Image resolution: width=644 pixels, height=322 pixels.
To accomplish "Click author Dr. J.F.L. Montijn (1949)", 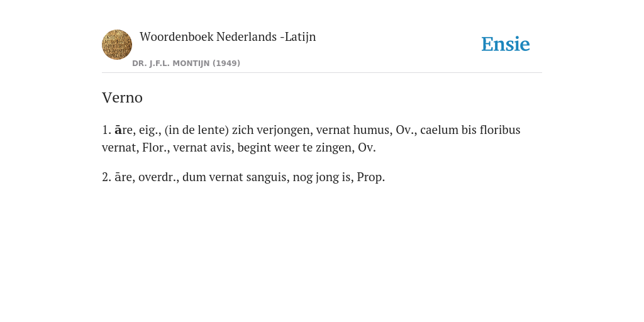I will [186, 64].
